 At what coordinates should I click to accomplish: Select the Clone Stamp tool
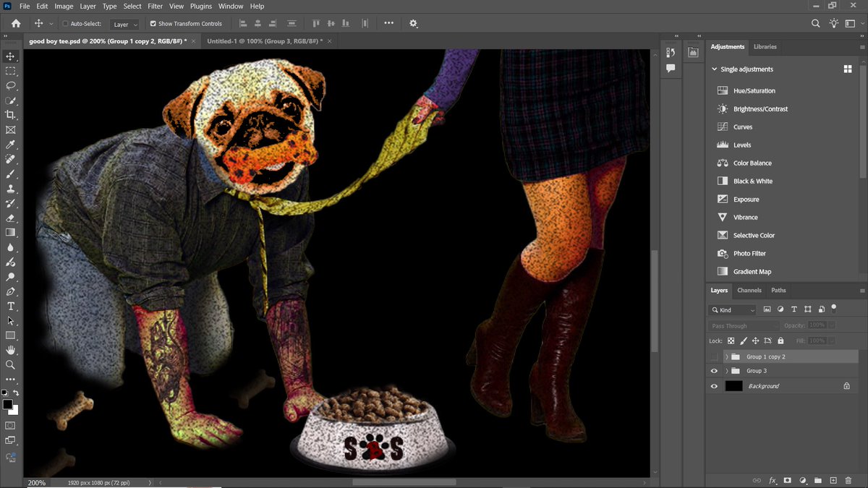pyautogui.click(x=10, y=189)
